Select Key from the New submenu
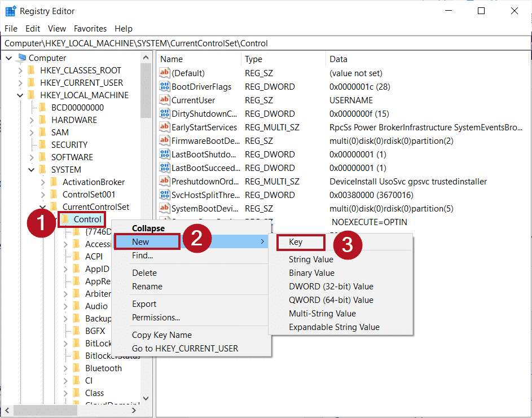Screen dimensions: 532x418 [x=341, y=242]
